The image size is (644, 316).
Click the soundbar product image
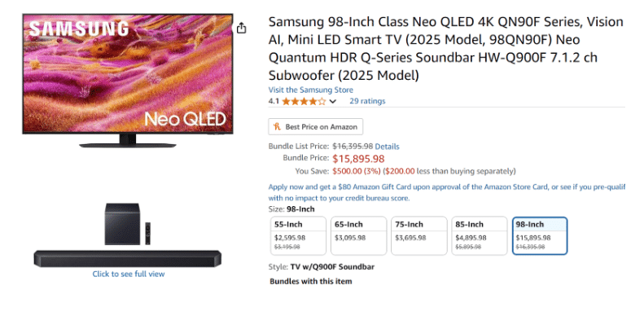pos(127,258)
